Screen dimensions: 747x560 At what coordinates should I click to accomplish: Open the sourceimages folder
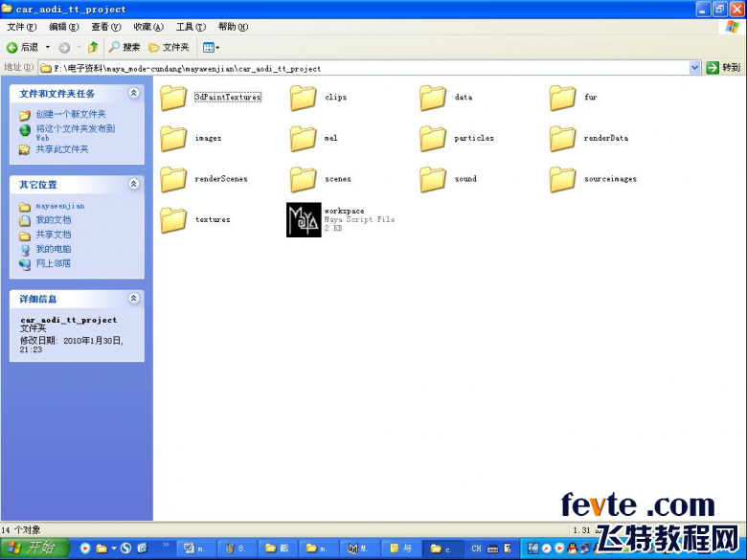[593, 180]
